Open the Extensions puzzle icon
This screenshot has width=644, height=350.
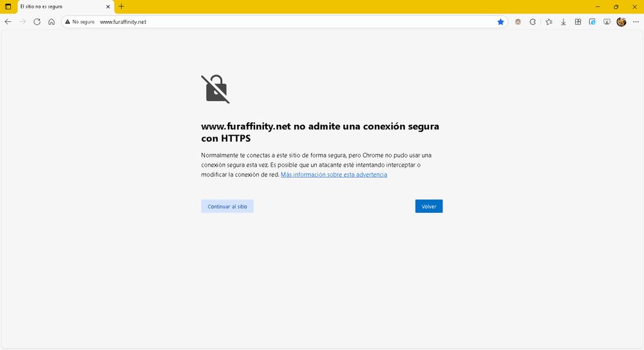coord(533,22)
